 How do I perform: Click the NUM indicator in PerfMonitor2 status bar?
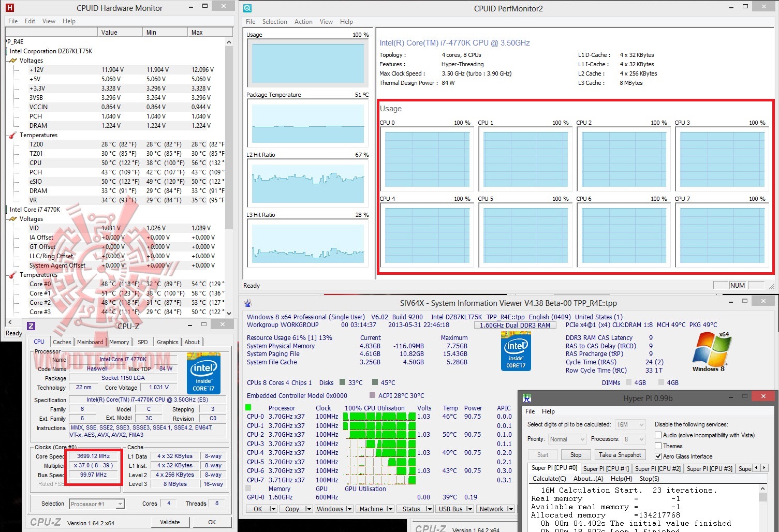tap(737, 285)
